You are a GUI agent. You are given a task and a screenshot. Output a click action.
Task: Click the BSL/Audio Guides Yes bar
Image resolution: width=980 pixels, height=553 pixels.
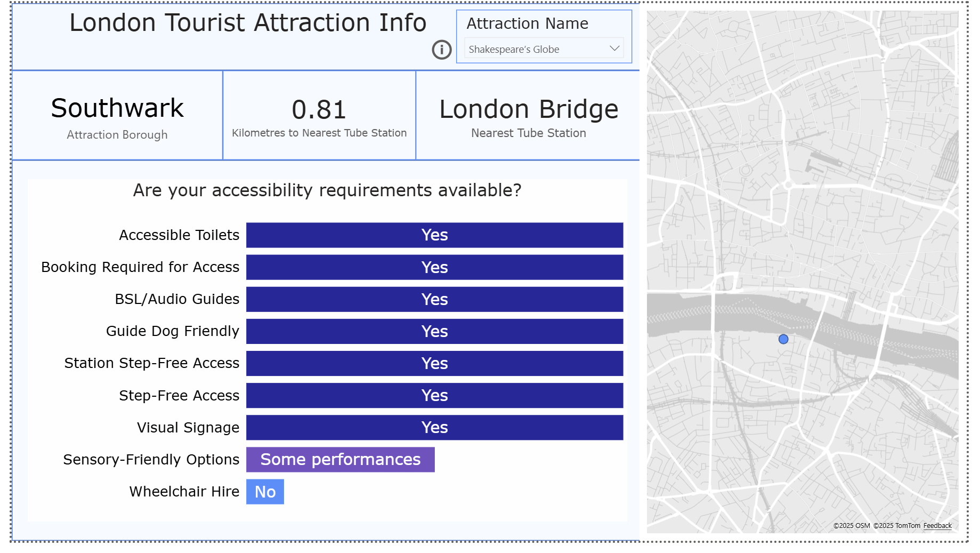[434, 299]
